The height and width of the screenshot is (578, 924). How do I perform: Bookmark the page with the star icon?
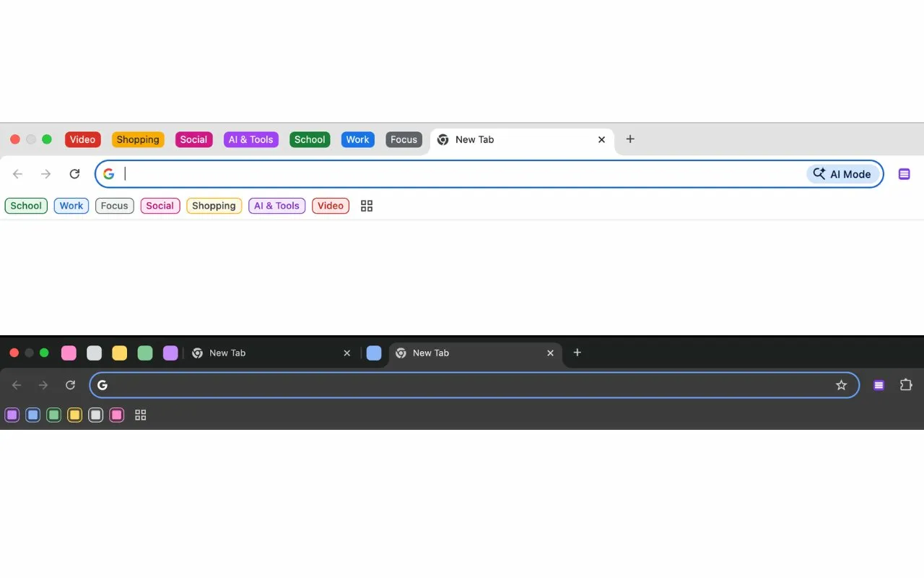(842, 385)
